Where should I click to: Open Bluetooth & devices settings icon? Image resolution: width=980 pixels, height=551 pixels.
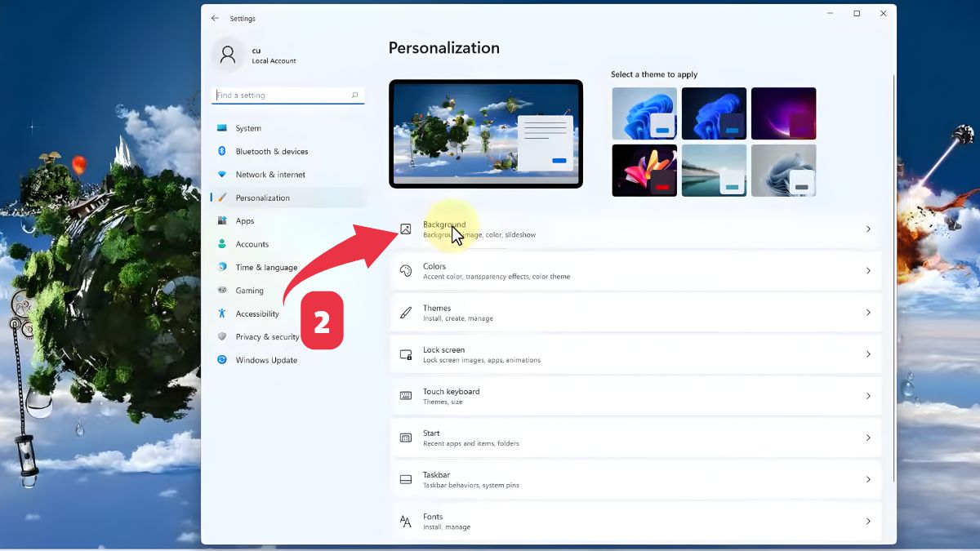[221, 151]
